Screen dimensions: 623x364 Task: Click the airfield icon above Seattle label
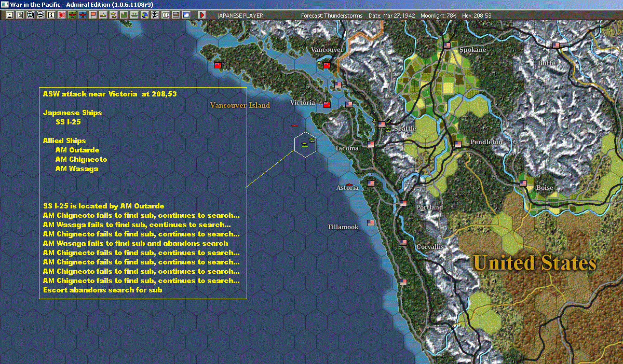(389, 121)
